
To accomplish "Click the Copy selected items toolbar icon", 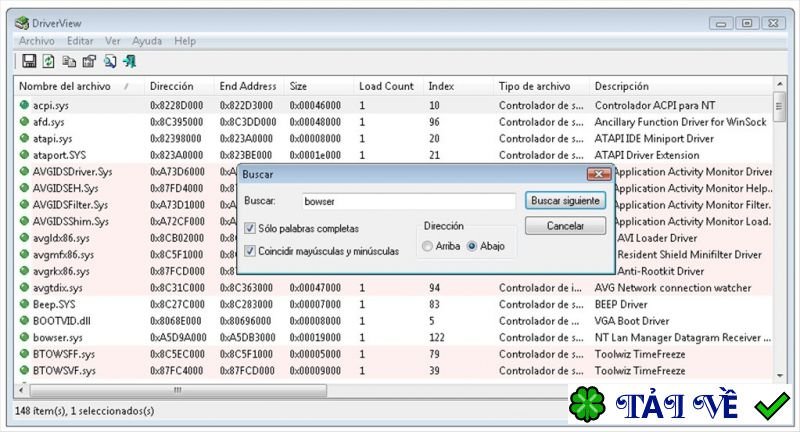I will pyautogui.click(x=69, y=62).
